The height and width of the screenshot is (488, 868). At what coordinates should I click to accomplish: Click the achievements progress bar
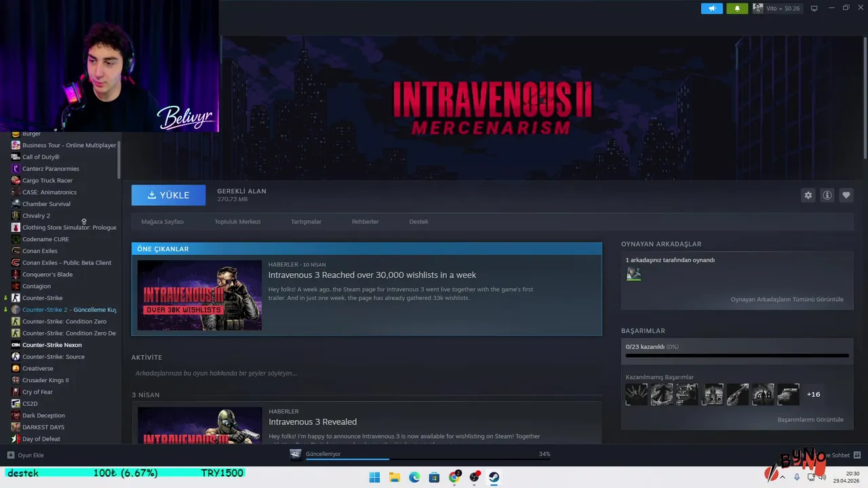tap(737, 355)
